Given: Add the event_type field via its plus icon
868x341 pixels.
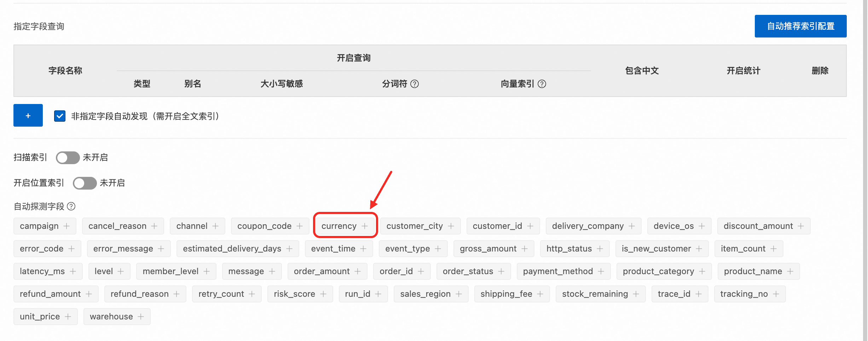Looking at the screenshot, I should coord(438,249).
